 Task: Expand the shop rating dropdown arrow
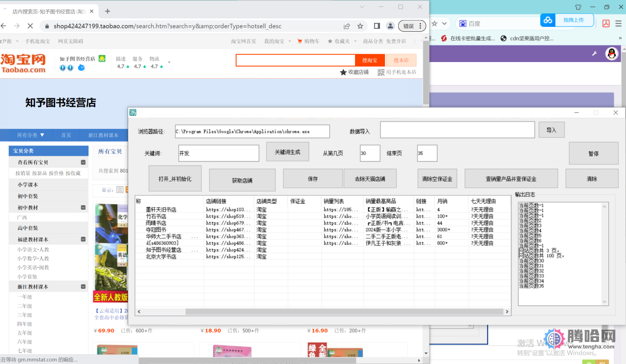click(x=169, y=63)
